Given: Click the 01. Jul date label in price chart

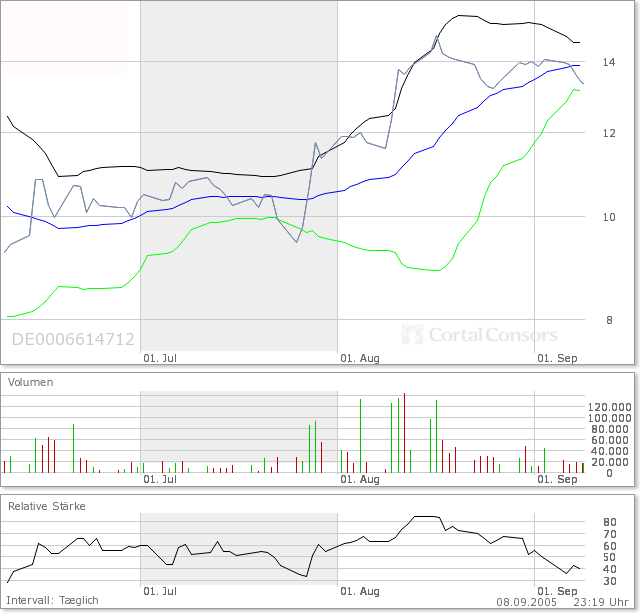Looking at the screenshot, I should click(161, 357).
